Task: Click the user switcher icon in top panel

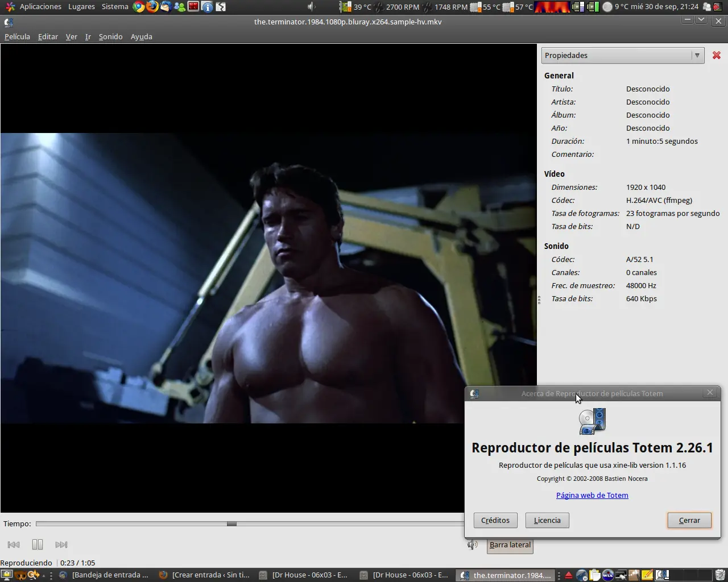Action: point(707,7)
